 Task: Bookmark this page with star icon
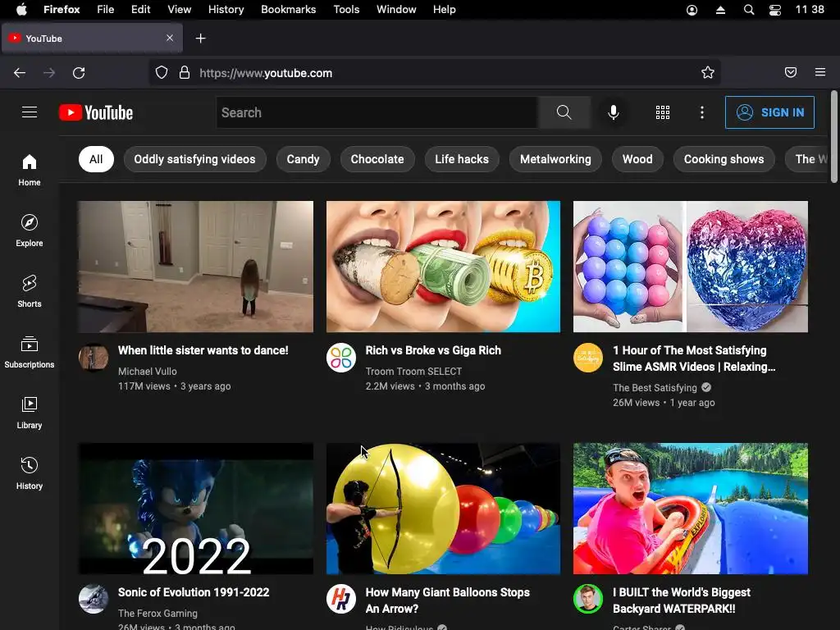(x=708, y=73)
